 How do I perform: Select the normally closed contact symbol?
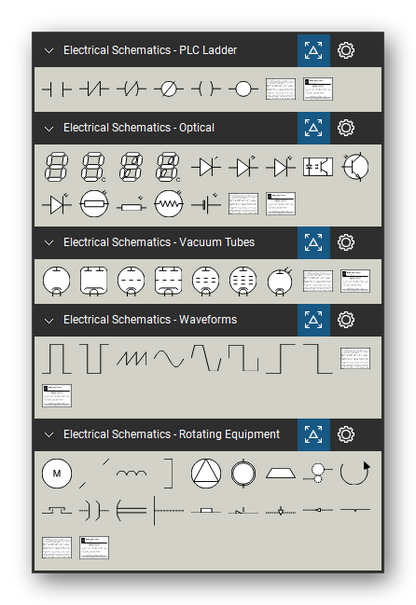[94, 90]
